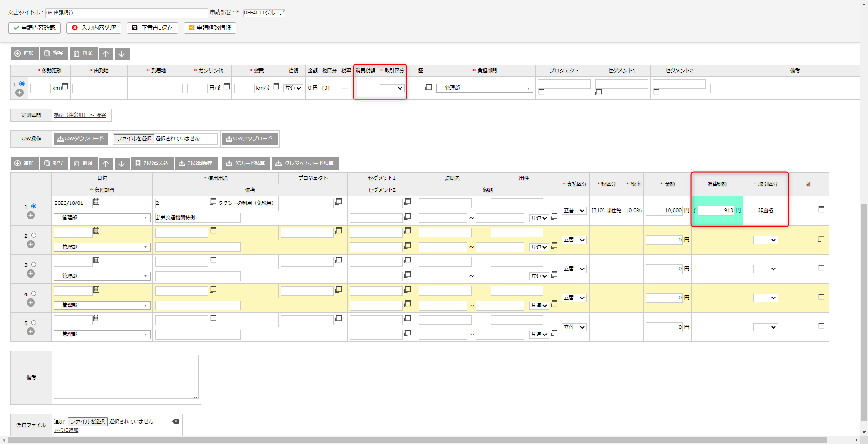868x444 pixels.
Task: Click the 申請内容確認 button
Action: [34, 28]
